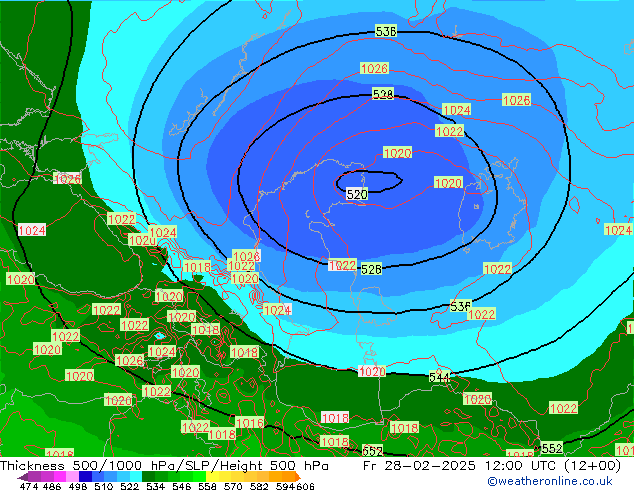The image size is (634, 490).
Task: Click the purple arrow start of legend
Action: click(x=23, y=477)
